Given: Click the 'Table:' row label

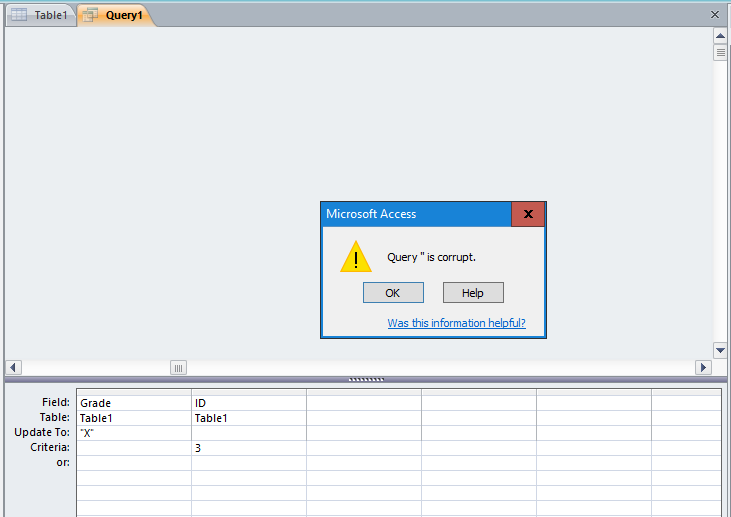Looking at the screenshot, I should pyautogui.click(x=55, y=417).
